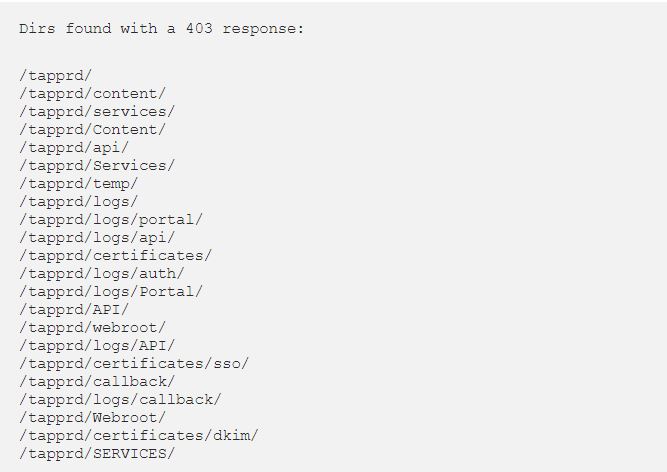Select the /tapprd/webroot/ lowercase line
The image size is (667, 472).
92,328
